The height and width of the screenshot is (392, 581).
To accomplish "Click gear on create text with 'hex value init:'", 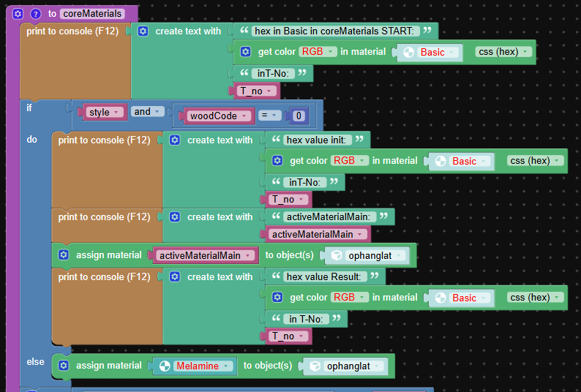I will pos(175,140).
